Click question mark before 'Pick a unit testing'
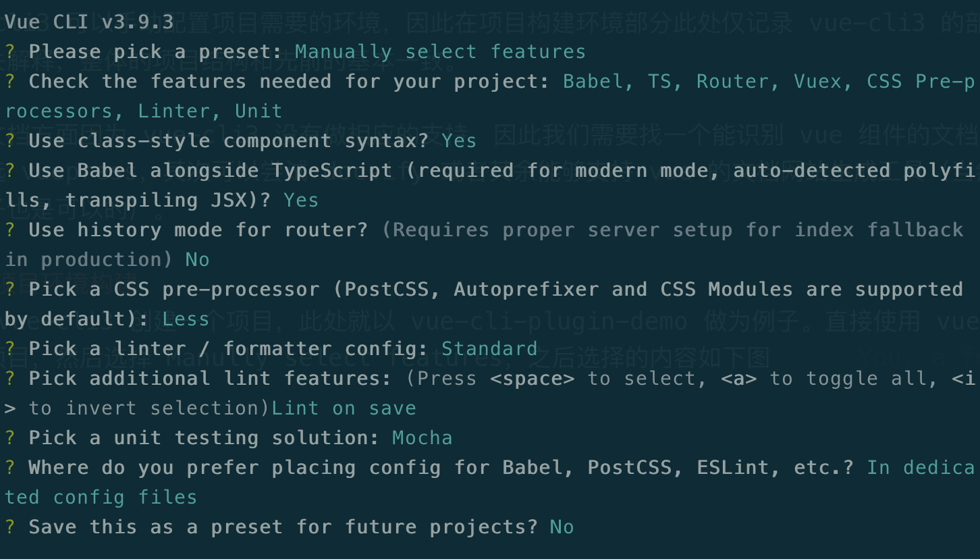 tap(10, 438)
